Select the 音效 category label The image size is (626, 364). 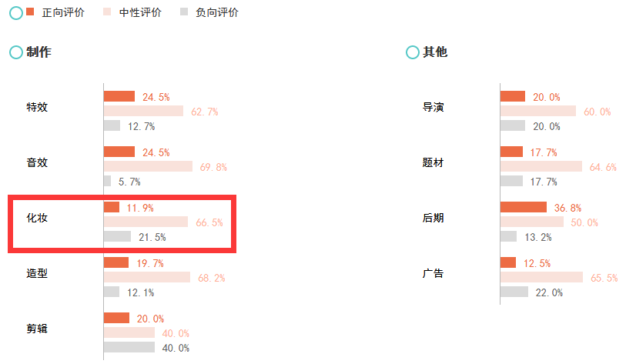coord(37,162)
